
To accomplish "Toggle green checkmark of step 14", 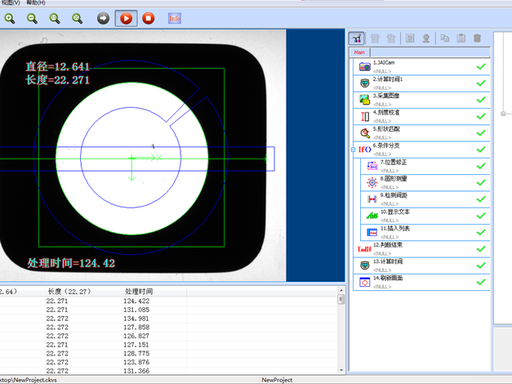I will [481, 282].
